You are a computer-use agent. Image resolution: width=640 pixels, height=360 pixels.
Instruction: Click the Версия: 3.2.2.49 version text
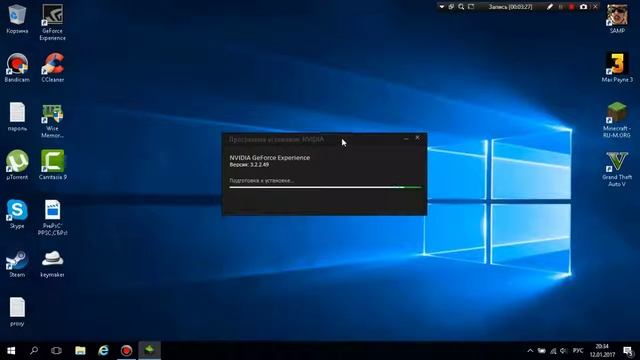tap(249, 165)
